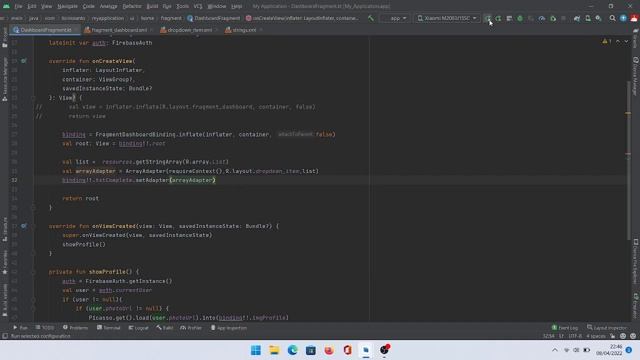Screen dimensions: 640x360
Task: Open the Build menu
Action: [x=152, y=6]
